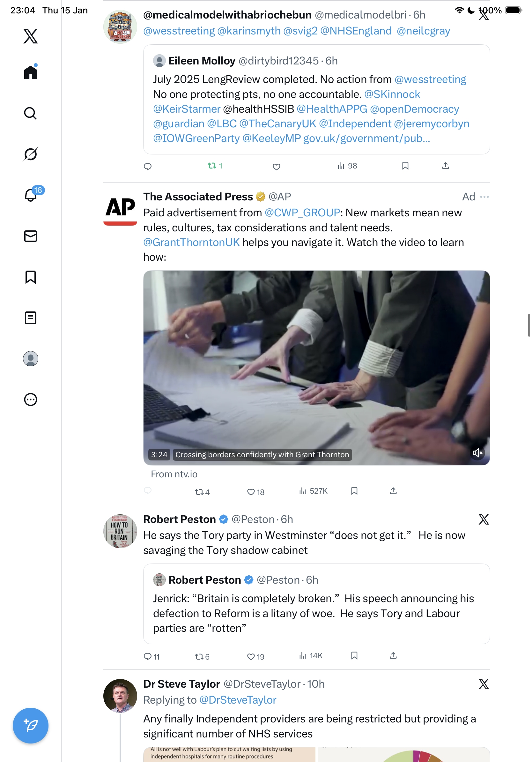Open Messages envelope icon
This screenshot has height=762, width=532.
(31, 236)
